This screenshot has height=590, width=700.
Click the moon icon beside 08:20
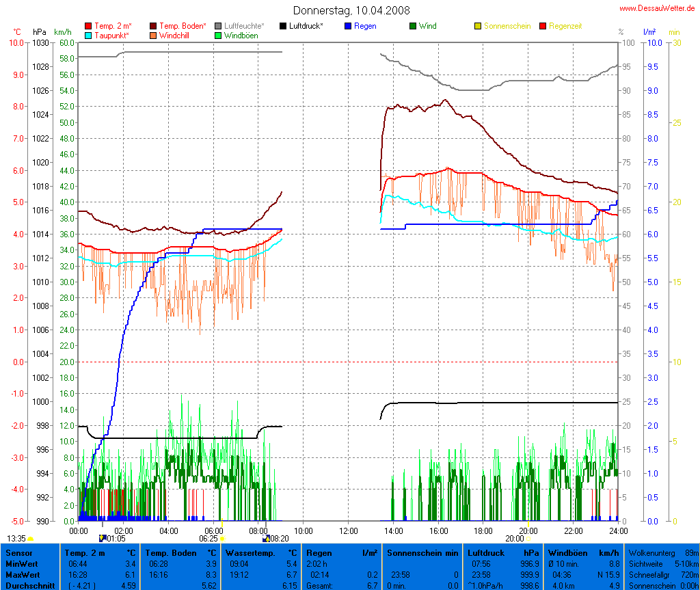267,538
